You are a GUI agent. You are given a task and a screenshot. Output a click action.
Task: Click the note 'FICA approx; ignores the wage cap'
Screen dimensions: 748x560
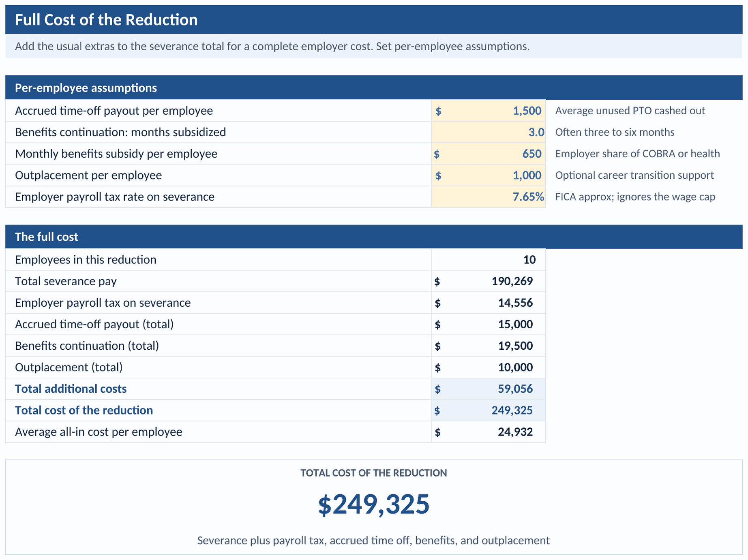point(635,197)
